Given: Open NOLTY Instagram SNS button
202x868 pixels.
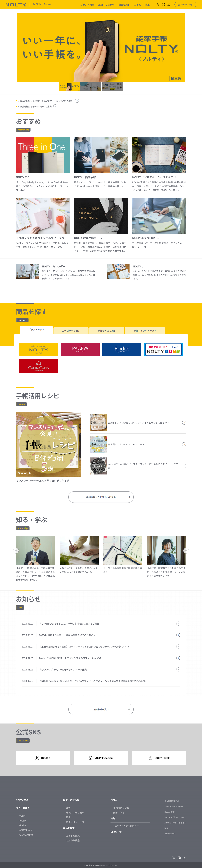Looking at the screenshot, I should (101, 758).
